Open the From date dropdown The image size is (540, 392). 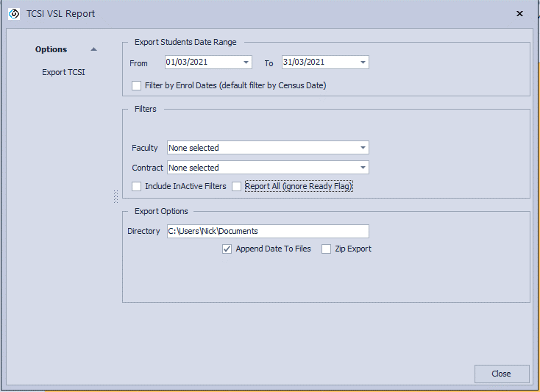(x=246, y=63)
